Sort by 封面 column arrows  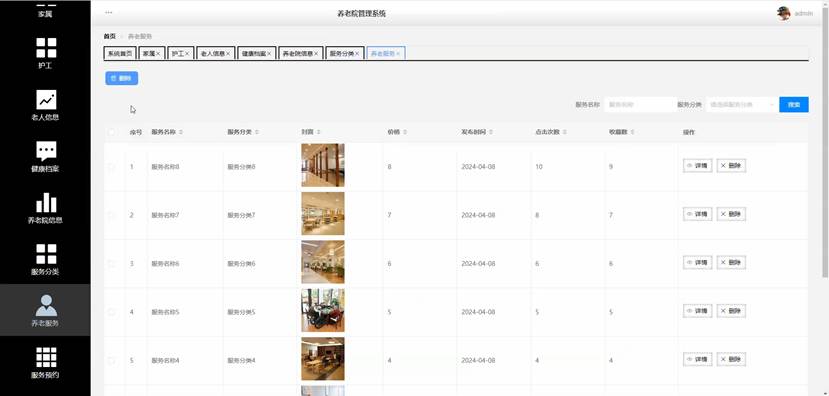pyautogui.click(x=319, y=132)
